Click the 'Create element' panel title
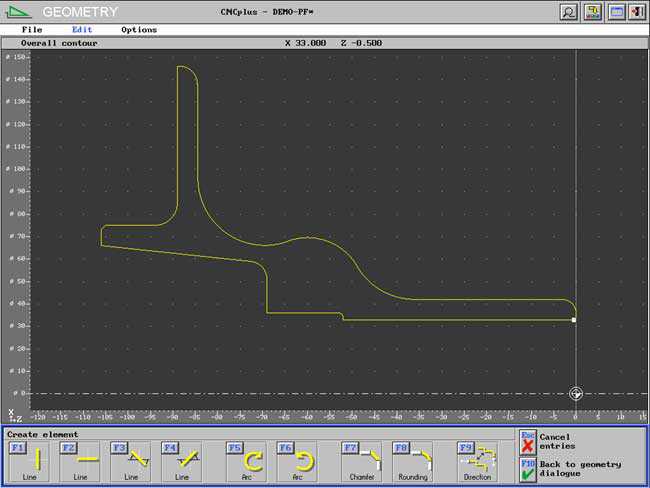Viewport: 650px width, 488px height. point(42,435)
